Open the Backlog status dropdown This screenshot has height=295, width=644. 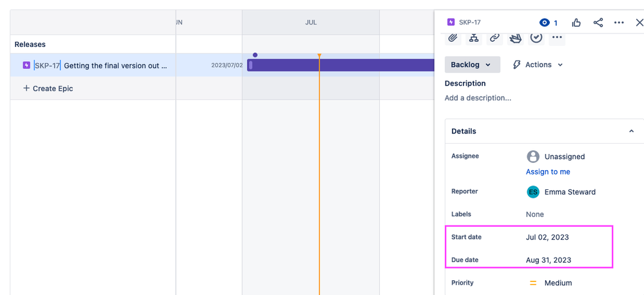(x=472, y=64)
